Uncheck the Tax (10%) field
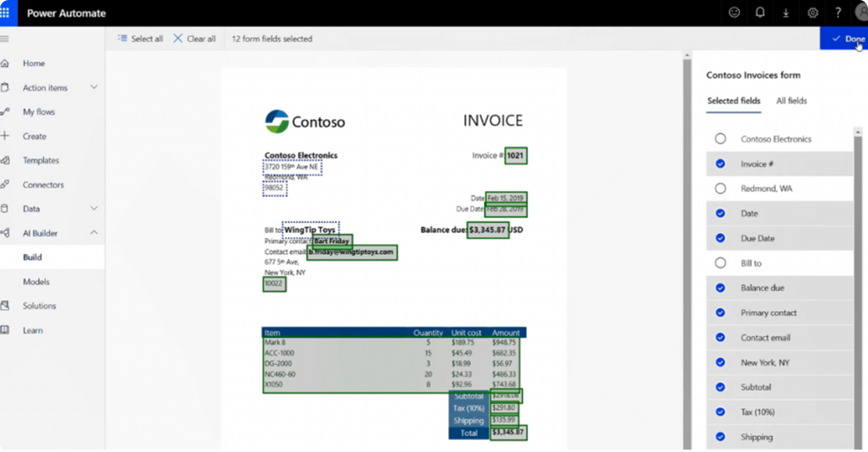The height and width of the screenshot is (452, 868). click(x=720, y=412)
